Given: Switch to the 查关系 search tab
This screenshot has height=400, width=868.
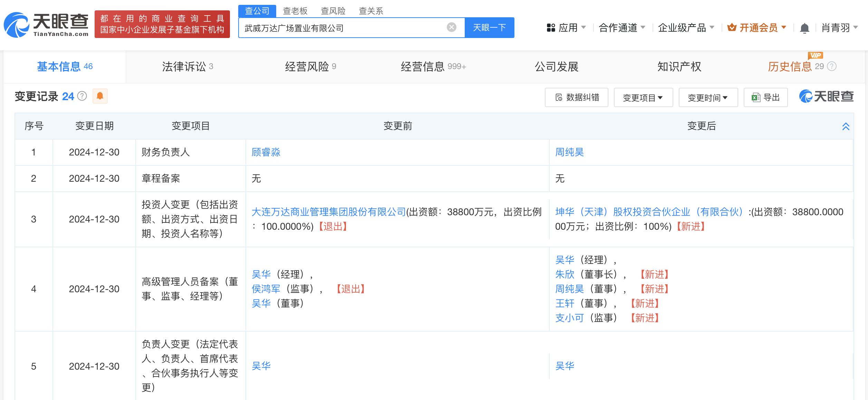Looking at the screenshot, I should coord(371,11).
